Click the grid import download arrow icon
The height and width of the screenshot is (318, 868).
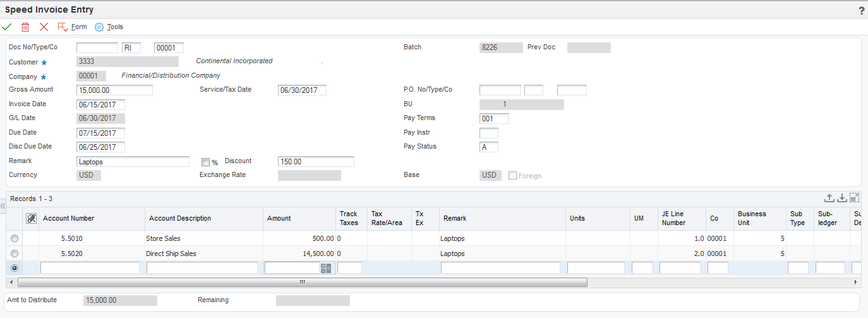tap(842, 198)
